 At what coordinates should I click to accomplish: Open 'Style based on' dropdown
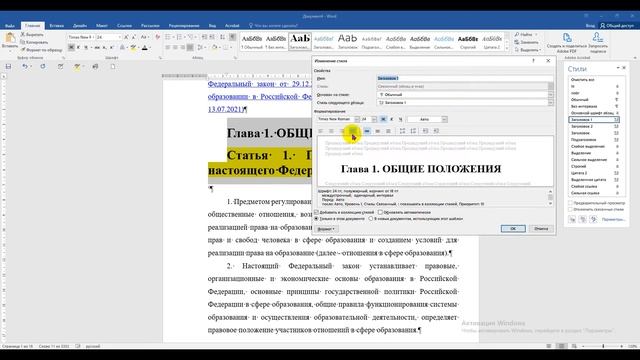[x=550, y=95]
